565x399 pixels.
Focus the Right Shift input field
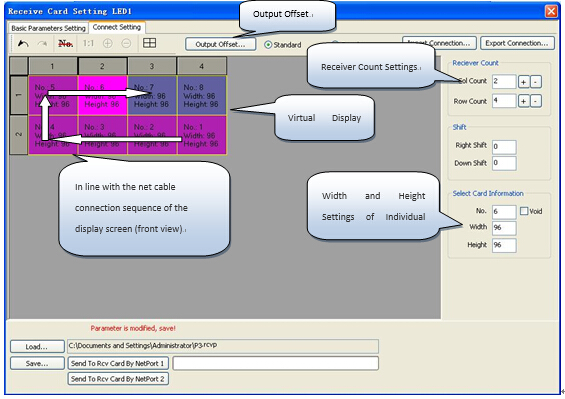click(x=504, y=147)
